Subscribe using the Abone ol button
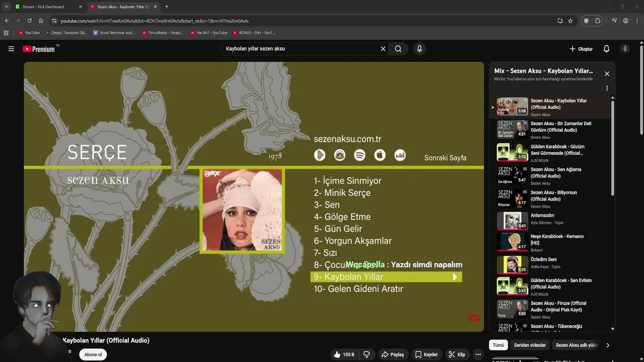Image resolution: width=644 pixels, height=362 pixels. click(x=93, y=354)
